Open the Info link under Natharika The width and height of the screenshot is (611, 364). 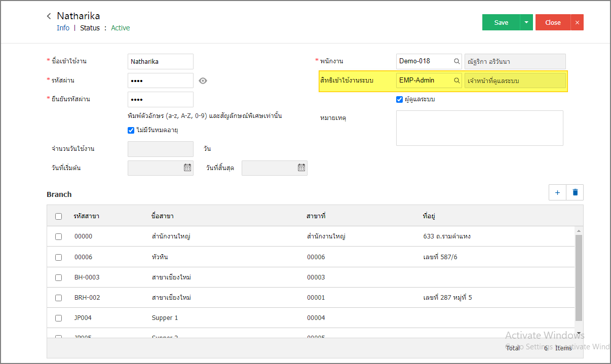tap(63, 28)
